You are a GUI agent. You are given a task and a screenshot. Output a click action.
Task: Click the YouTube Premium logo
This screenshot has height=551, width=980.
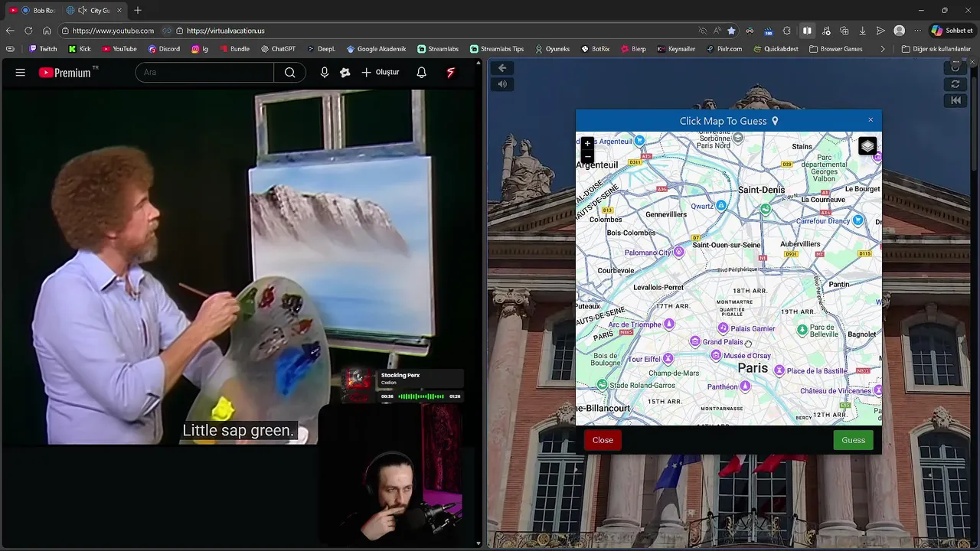point(65,73)
